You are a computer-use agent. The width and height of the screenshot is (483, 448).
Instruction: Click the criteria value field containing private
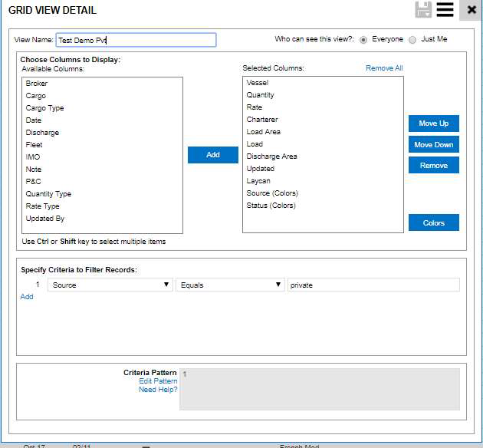(x=373, y=285)
